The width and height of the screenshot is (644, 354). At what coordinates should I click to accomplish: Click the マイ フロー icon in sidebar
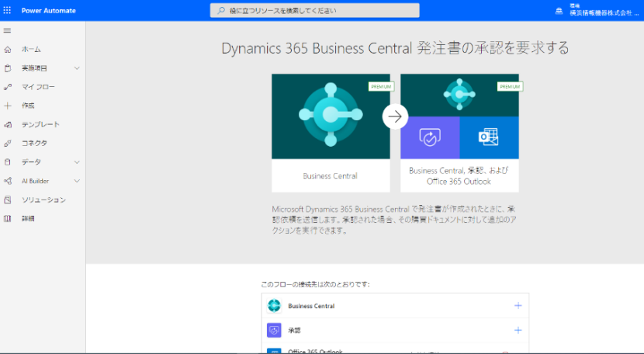8,87
